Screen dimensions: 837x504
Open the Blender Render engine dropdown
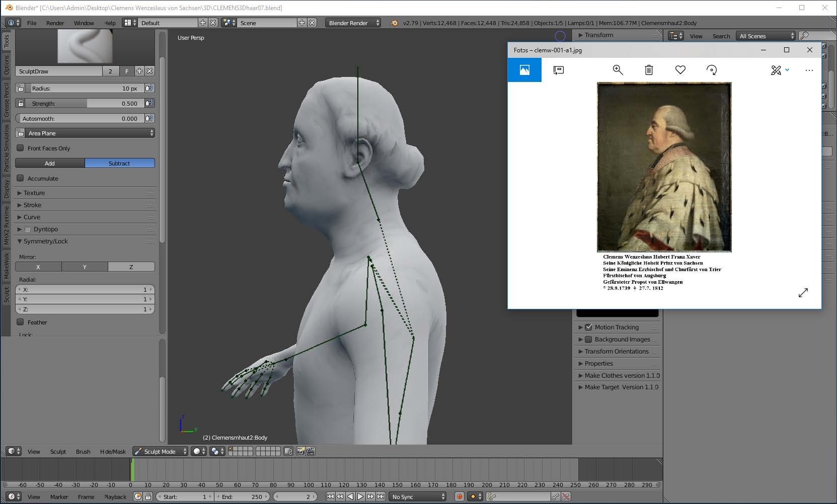coord(353,23)
